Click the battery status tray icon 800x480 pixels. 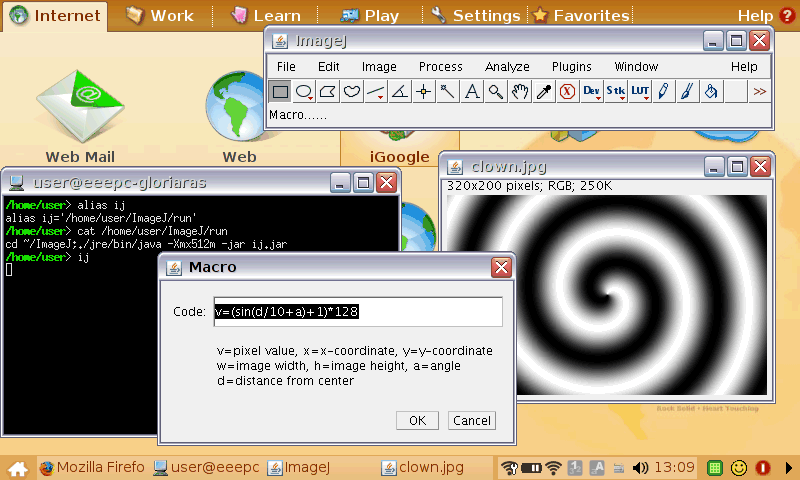click(531, 467)
